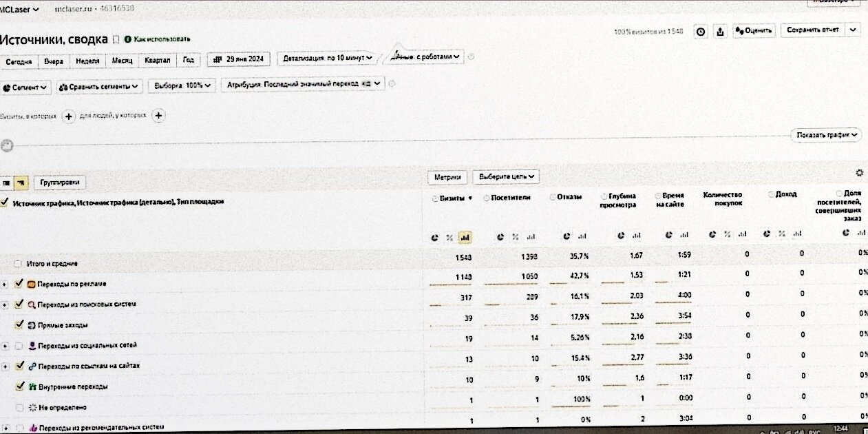Open the Атрибуция dropdown
Screen dimensions: 868x434
(303, 84)
